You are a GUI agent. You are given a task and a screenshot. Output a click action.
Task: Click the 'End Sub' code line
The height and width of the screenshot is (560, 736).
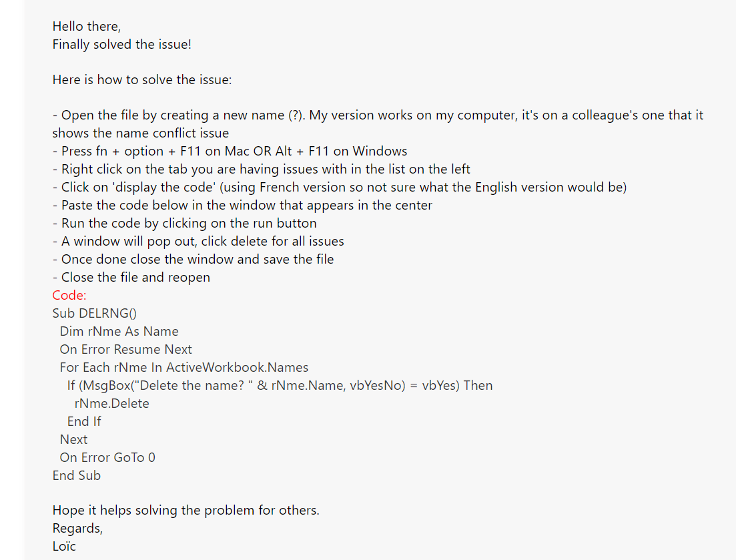[77, 475]
